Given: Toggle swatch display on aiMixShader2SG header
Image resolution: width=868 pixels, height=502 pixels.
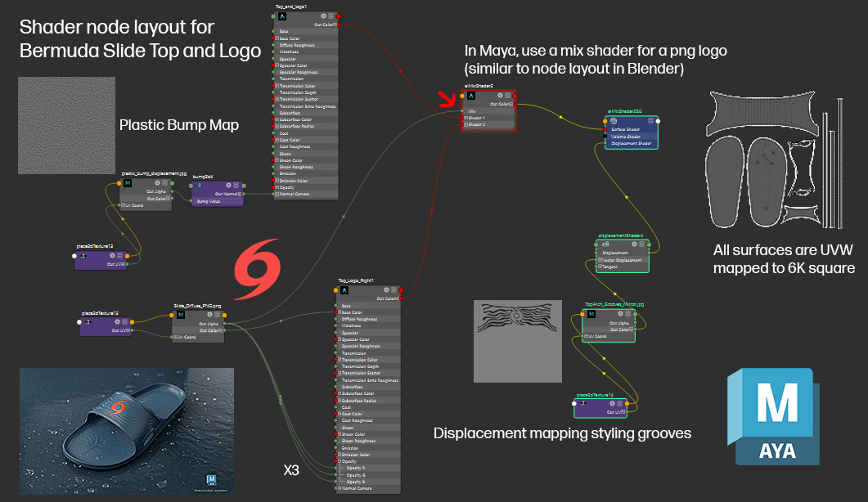Looking at the screenshot, I should coord(651,121).
